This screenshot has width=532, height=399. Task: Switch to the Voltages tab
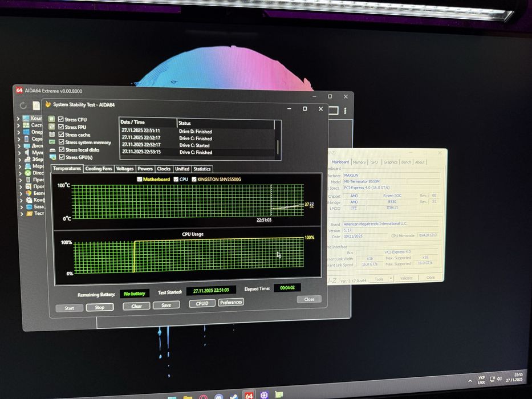point(125,169)
